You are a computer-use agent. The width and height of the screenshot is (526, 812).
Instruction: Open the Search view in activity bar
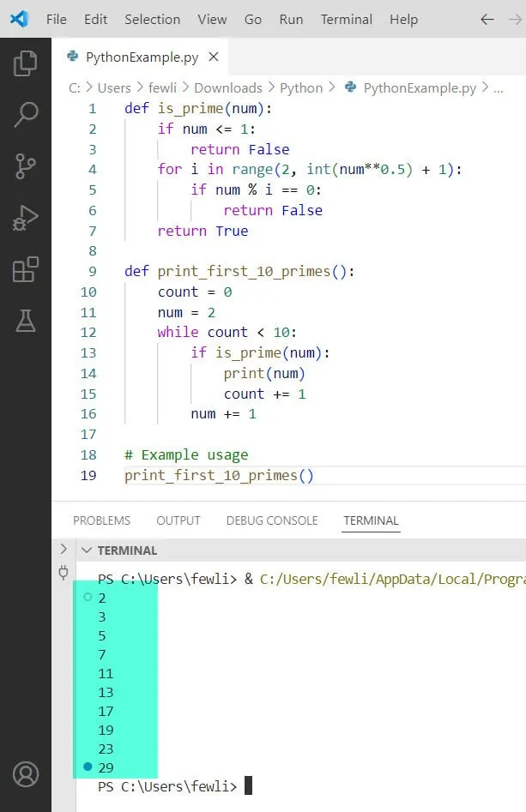coord(26,114)
